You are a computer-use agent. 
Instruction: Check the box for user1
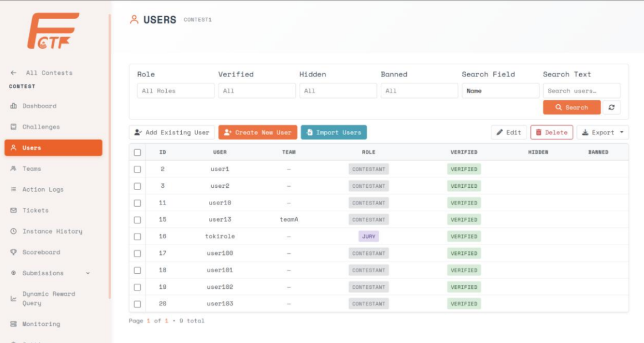click(x=137, y=169)
